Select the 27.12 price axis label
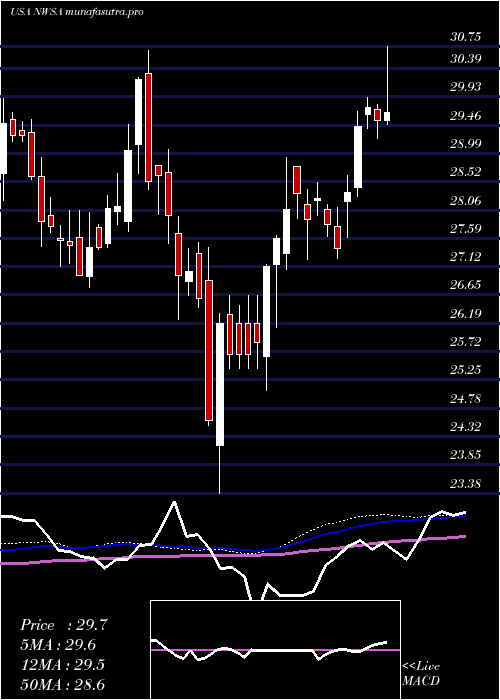The image size is (500, 700). tap(466, 257)
